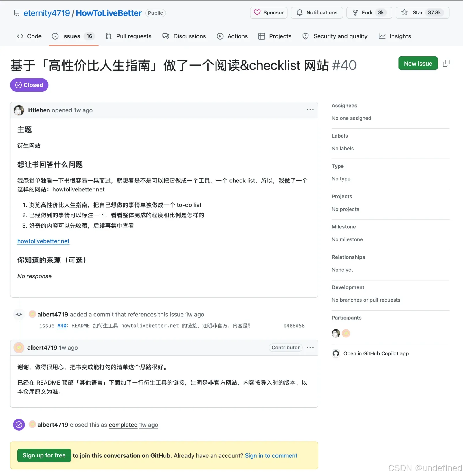Image resolution: width=463 pixels, height=476 pixels.
Task: Open the Issues tab
Action: click(74, 36)
